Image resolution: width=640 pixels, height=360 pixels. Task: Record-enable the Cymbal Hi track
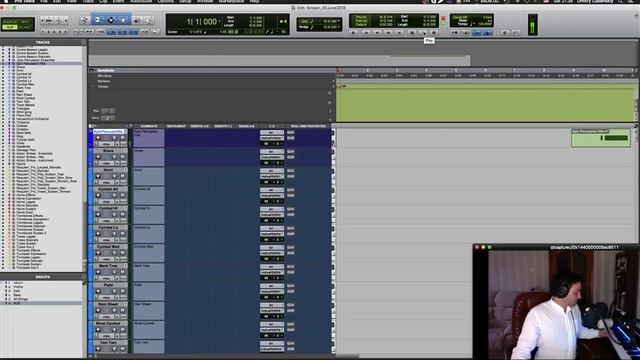[x=98, y=215]
